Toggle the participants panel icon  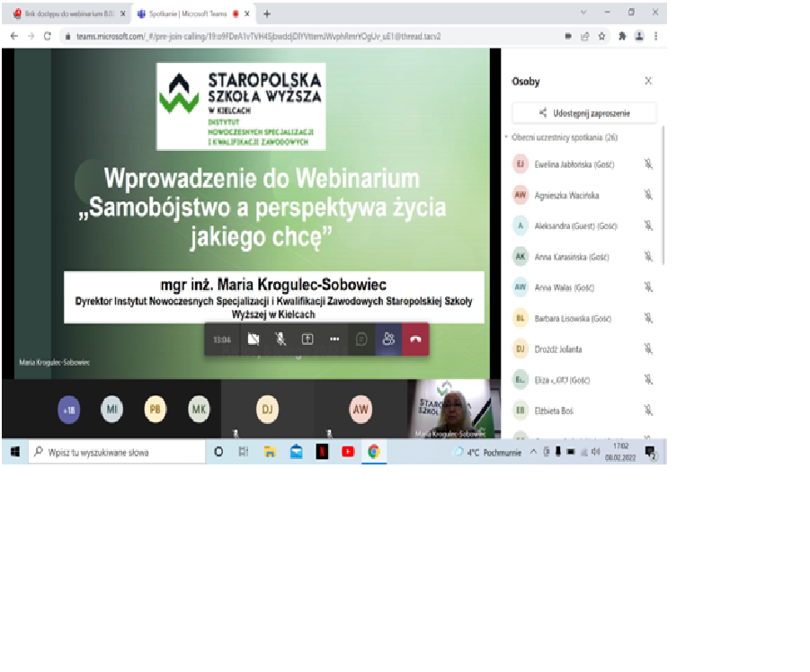click(388, 339)
